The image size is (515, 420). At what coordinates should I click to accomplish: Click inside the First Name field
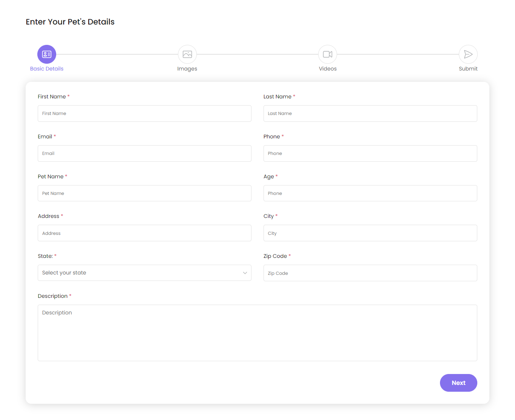point(144,113)
